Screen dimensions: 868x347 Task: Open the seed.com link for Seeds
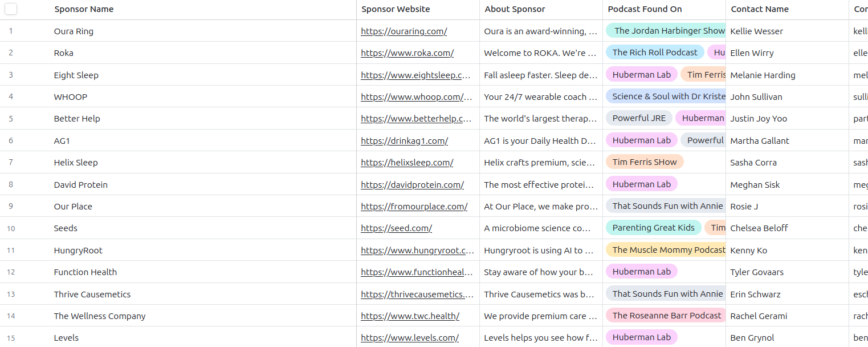click(396, 228)
